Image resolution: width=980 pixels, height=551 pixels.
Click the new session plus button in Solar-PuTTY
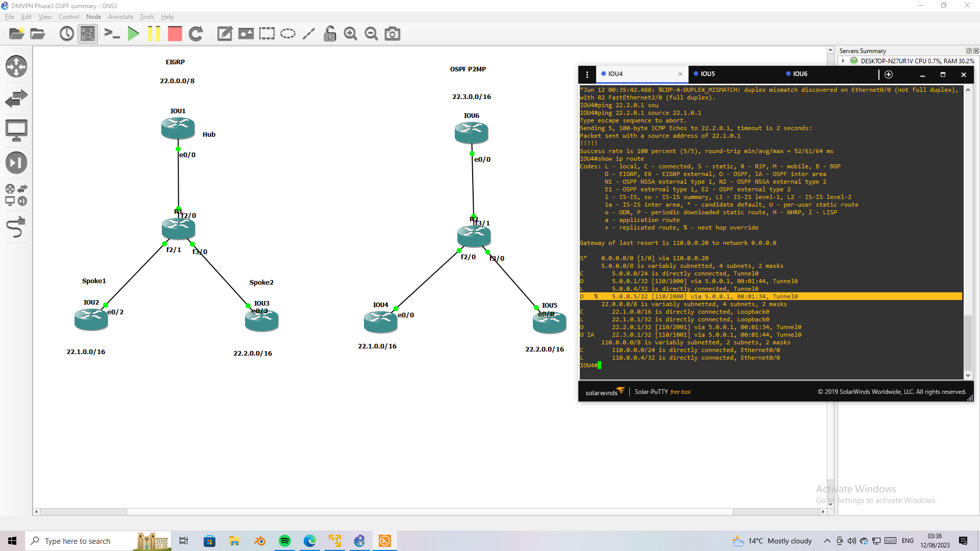889,74
